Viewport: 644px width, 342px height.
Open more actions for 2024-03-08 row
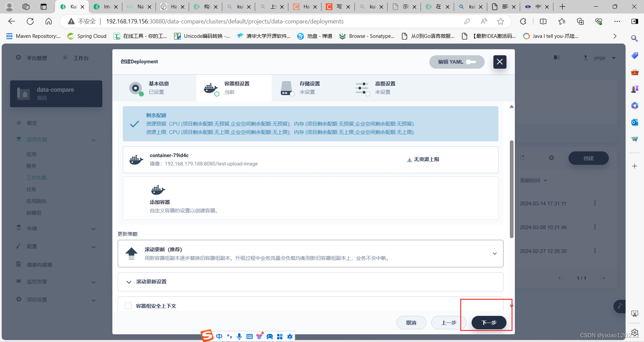click(595, 227)
